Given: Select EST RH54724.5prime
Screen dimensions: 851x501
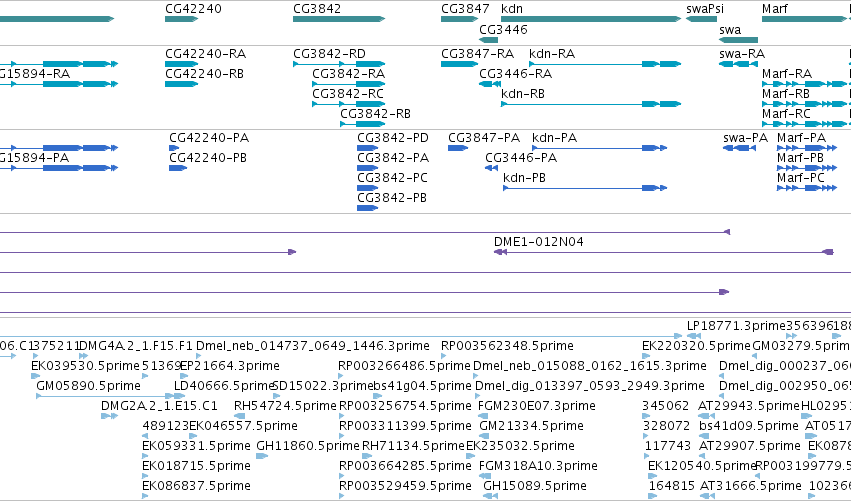Looking at the screenshot, I should (x=285, y=406).
